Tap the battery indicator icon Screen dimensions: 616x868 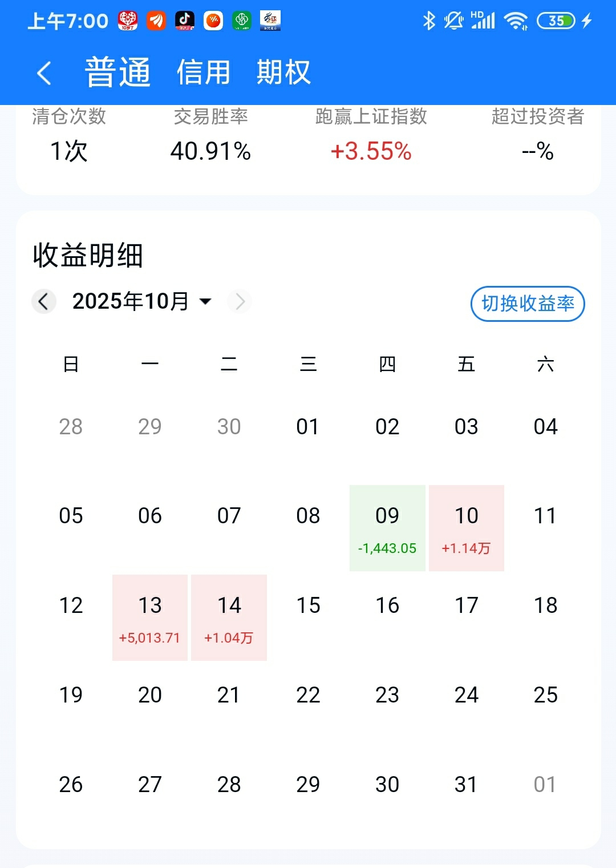556,21
